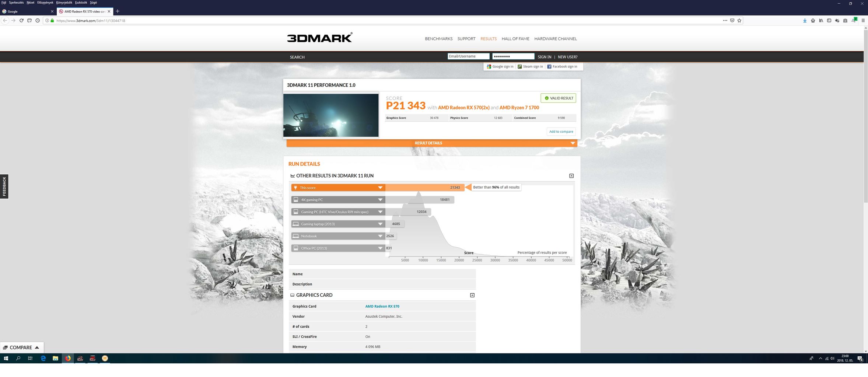
Task: Sign in using the Steam icon
Action: tap(519, 67)
